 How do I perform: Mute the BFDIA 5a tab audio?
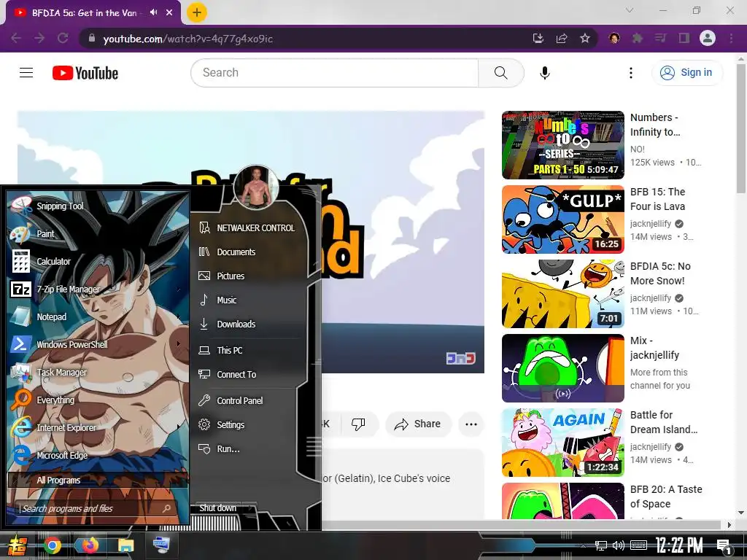[153, 12]
